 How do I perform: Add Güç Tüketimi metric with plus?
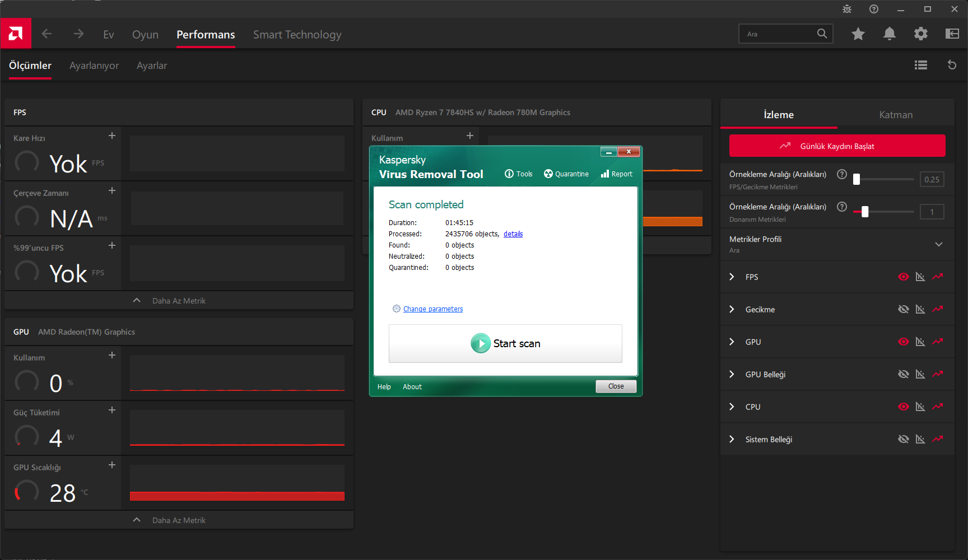pyautogui.click(x=112, y=410)
